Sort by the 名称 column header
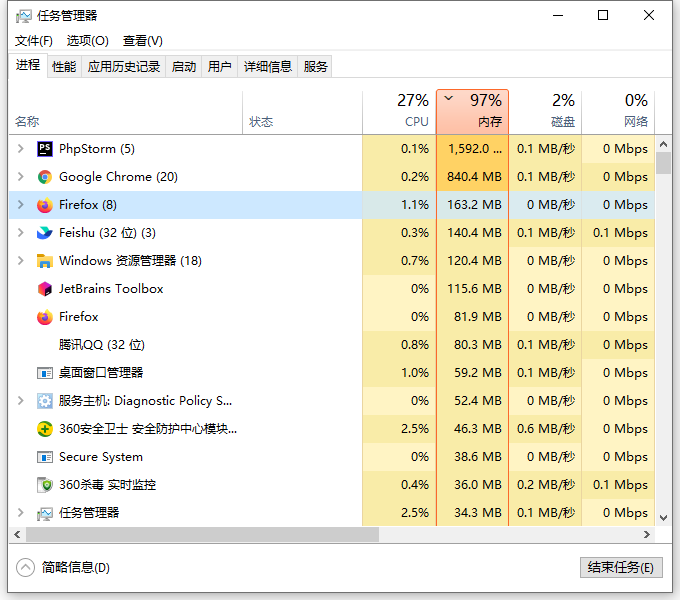680x600 pixels. 126,112
